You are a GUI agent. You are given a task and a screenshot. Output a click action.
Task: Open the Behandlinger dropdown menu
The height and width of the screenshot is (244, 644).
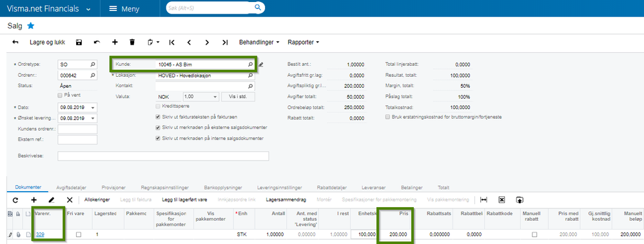tap(259, 43)
